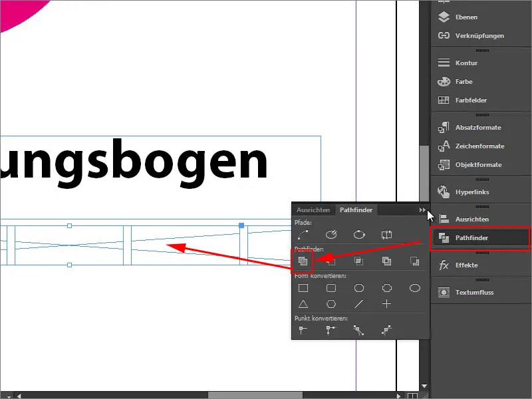532x399 pixels.
Task: Click the Join Path icon under Pfade
Action: point(303,235)
